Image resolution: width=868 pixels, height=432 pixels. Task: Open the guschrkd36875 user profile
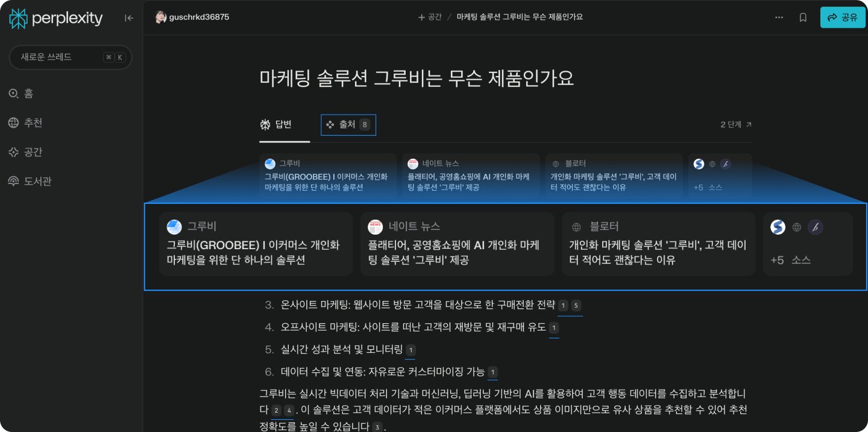click(192, 17)
